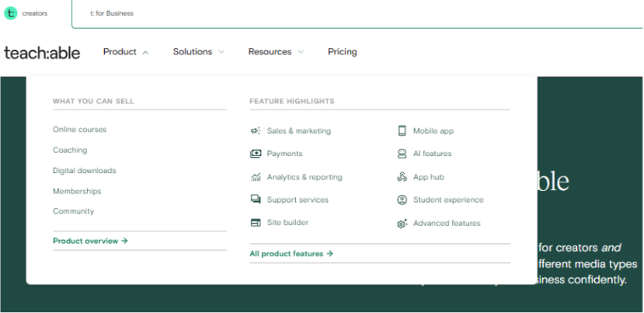
Task: Click the Sales & marketing megaphone icon
Action: tap(256, 131)
